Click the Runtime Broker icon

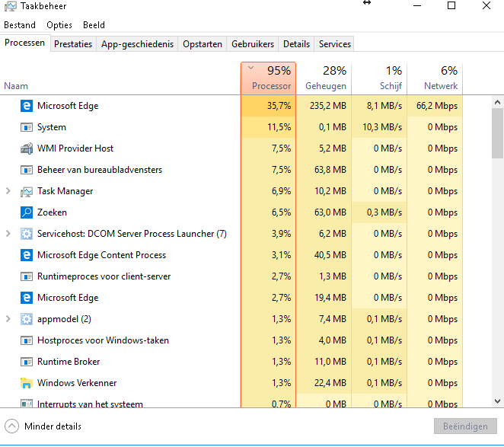click(x=27, y=362)
